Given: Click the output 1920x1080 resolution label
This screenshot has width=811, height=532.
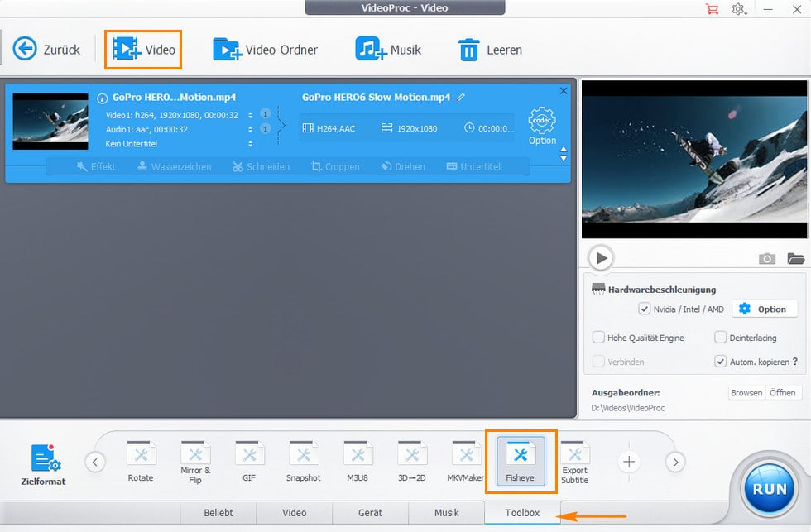Looking at the screenshot, I should (x=409, y=128).
